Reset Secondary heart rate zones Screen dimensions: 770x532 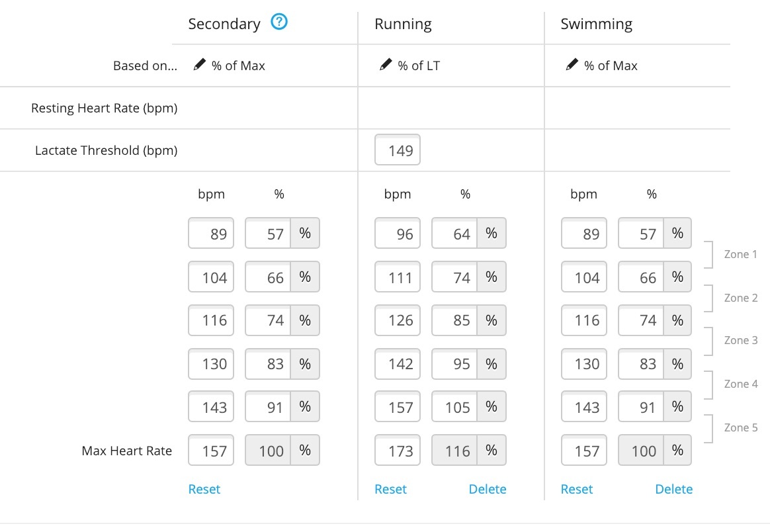click(x=204, y=489)
